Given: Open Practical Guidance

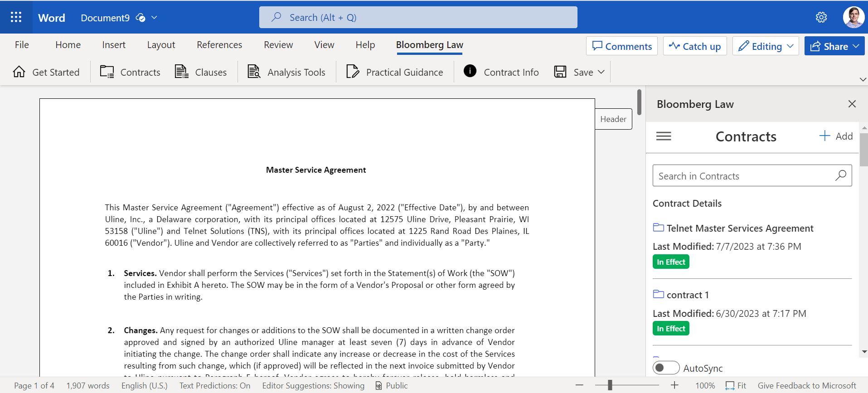Looking at the screenshot, I should (394, 72).
